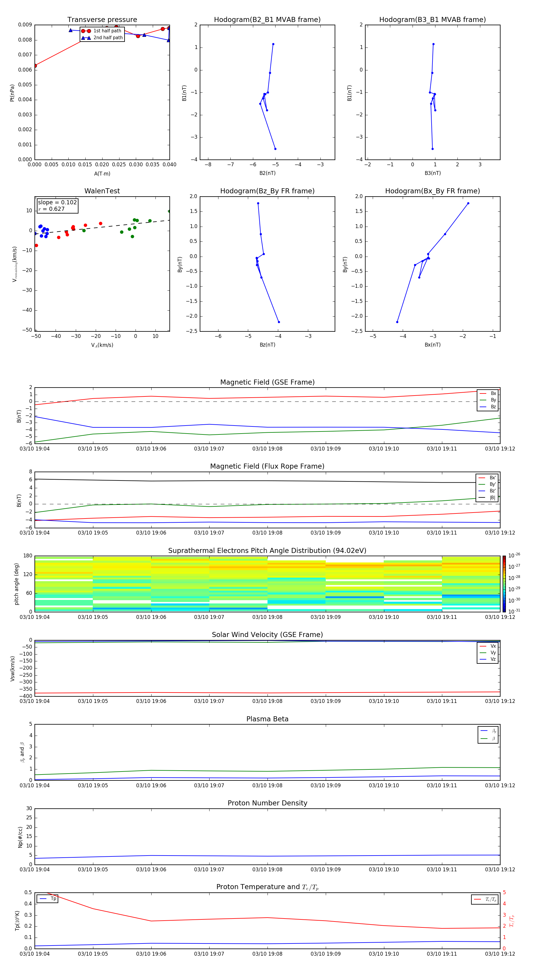This screenshot has width=535, height=980.
Task: Select the Bz' entry in the Flux Rope legend
Action: [x=487, y=491]
